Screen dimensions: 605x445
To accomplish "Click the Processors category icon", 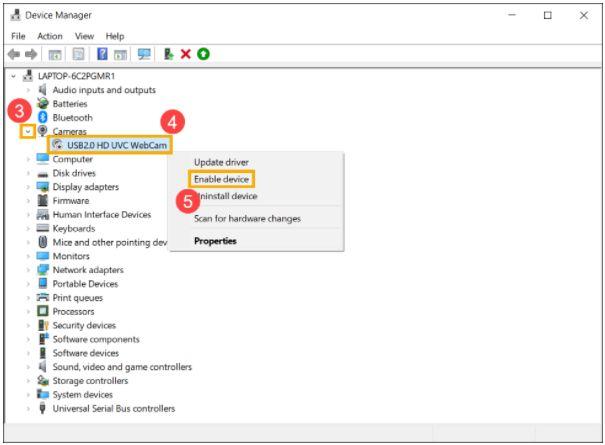I will click(42, 311).
